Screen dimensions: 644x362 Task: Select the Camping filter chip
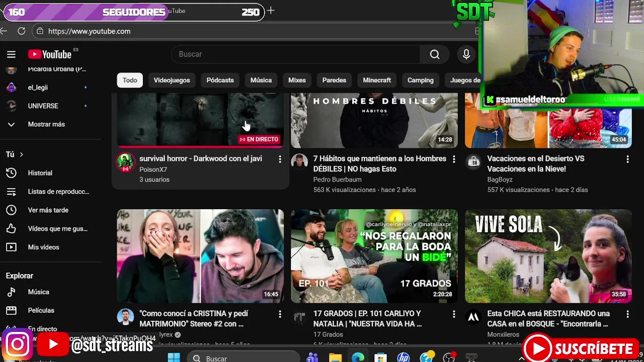click(421, 80)
